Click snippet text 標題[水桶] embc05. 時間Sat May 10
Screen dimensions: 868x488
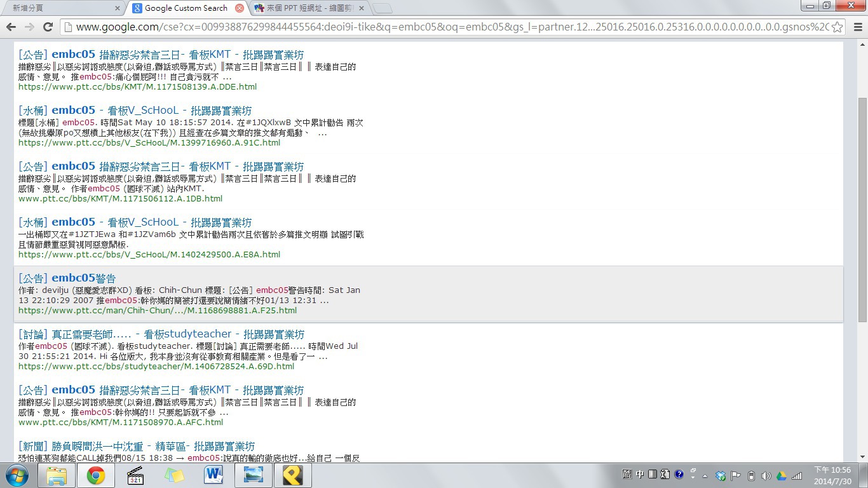112,122
